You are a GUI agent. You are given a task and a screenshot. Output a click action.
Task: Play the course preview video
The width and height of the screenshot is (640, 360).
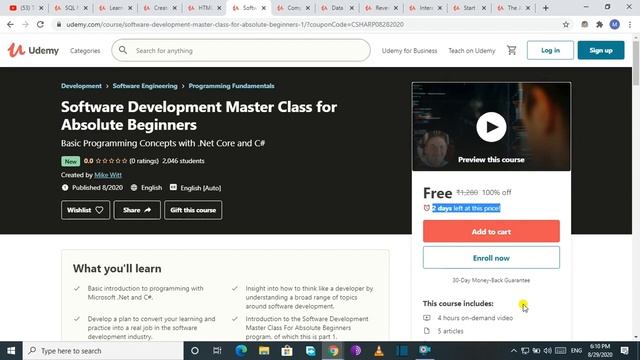[491, 127]
